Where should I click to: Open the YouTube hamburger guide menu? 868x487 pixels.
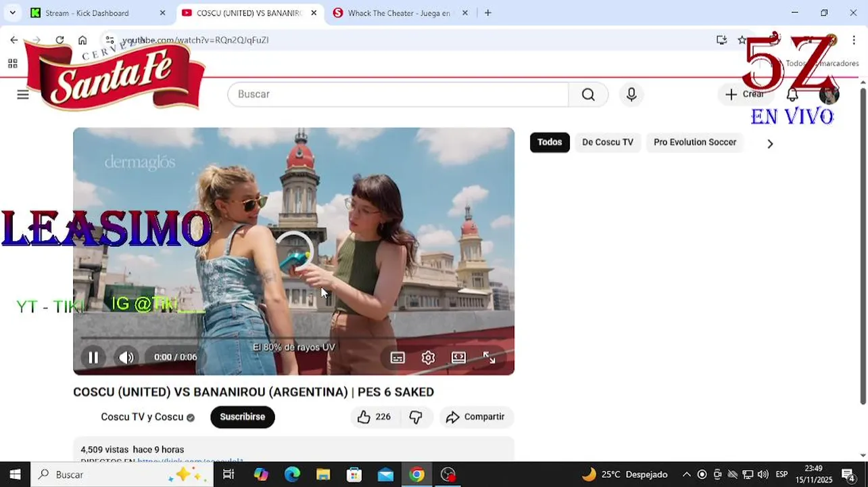point(23,94)
